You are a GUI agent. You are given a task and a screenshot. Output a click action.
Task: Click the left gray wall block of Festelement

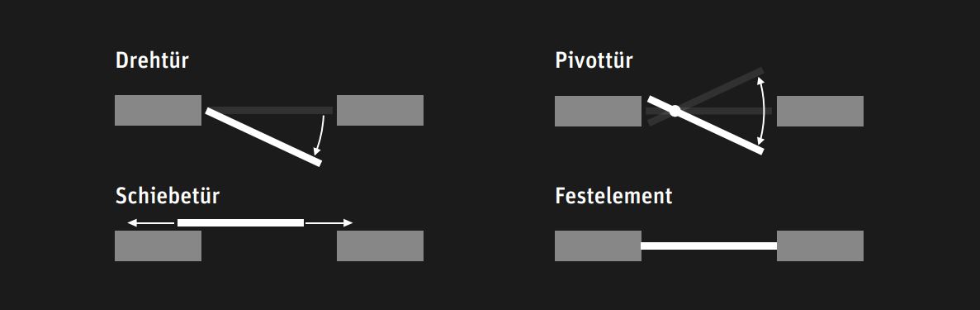coord(598,246)
